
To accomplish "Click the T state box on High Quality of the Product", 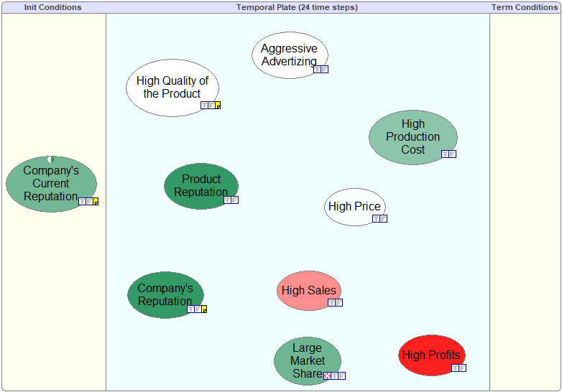I will [204, 106].
